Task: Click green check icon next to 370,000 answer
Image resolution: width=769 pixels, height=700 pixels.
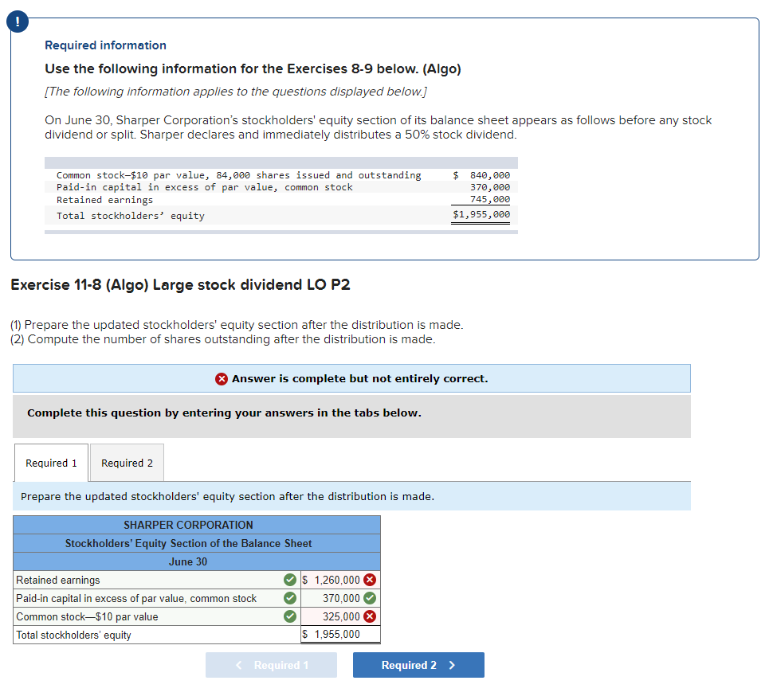Action: [x=371, y=598]
